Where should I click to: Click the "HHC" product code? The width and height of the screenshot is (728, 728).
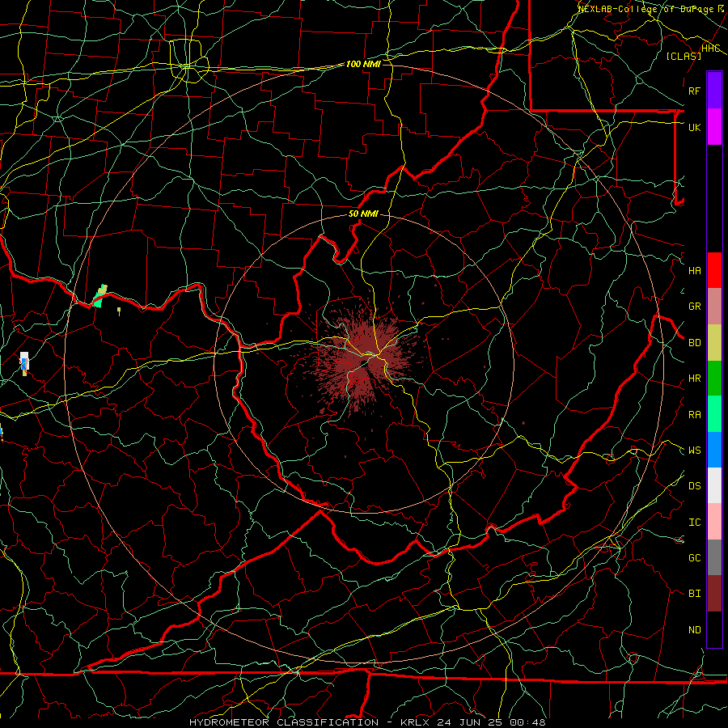[710, 49]
